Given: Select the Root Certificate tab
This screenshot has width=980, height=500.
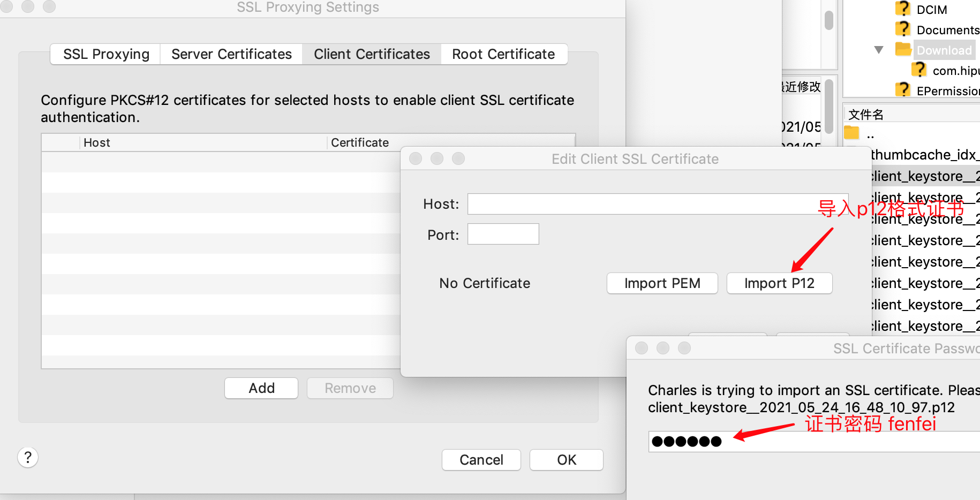Looking at the screenshot, I should [503, 54].
